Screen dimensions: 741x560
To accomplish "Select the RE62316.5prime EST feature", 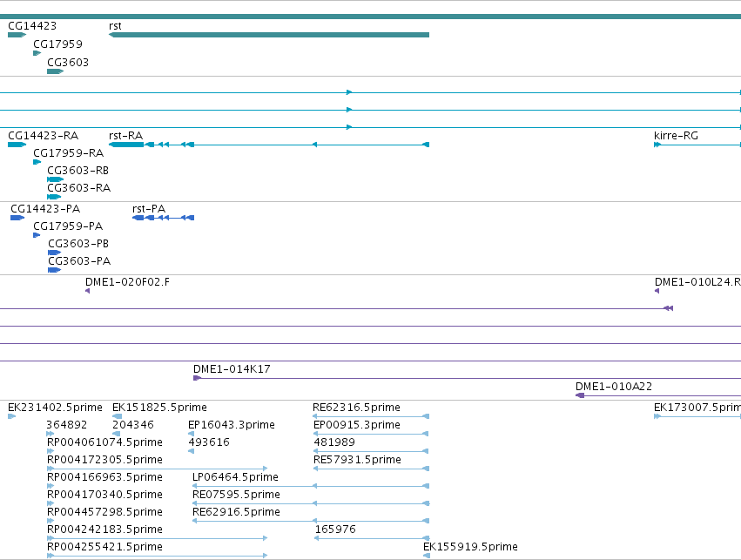I will (x=371, y=416).
